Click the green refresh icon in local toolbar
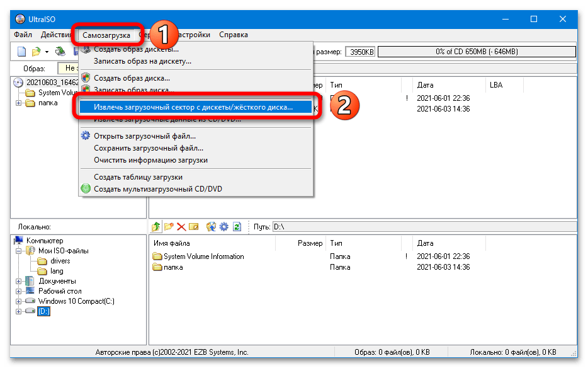This screenshot has width=588, height=368. pos(237,226)
